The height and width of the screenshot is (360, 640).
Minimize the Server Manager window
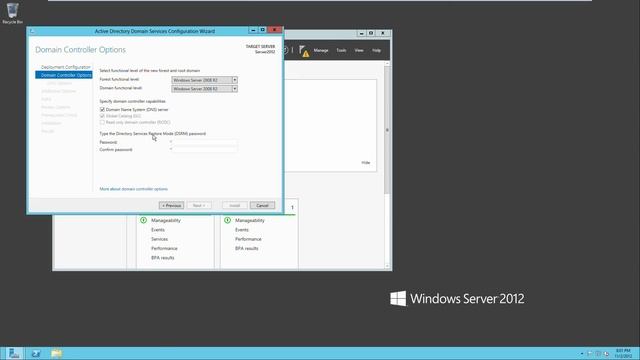[x=361, y=33]
